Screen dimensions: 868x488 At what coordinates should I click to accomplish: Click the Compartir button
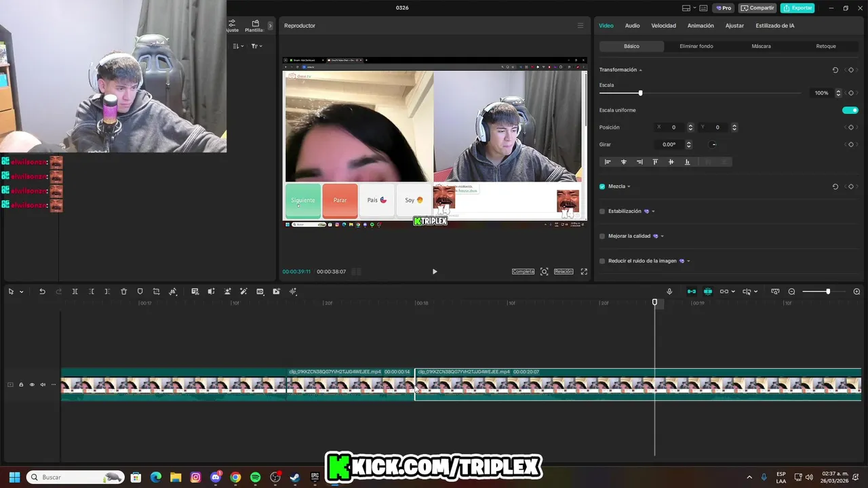tap(757, 8)
